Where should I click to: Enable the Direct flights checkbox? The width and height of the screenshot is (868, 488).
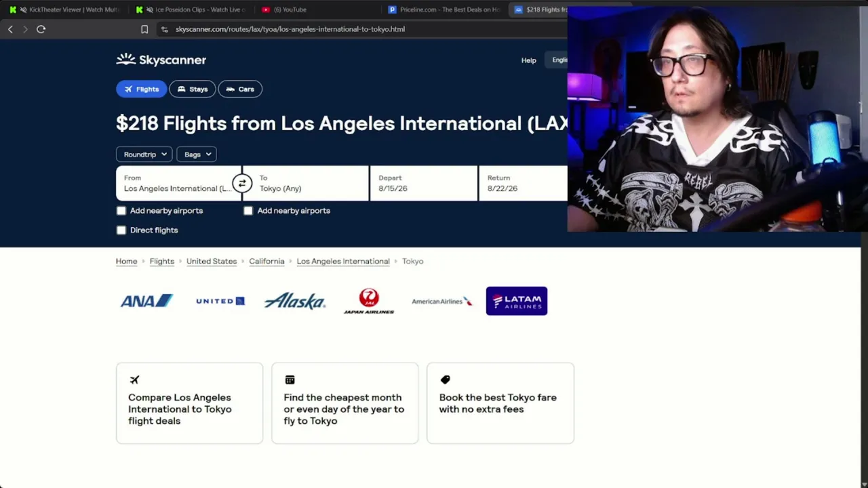tap(121, 230)
